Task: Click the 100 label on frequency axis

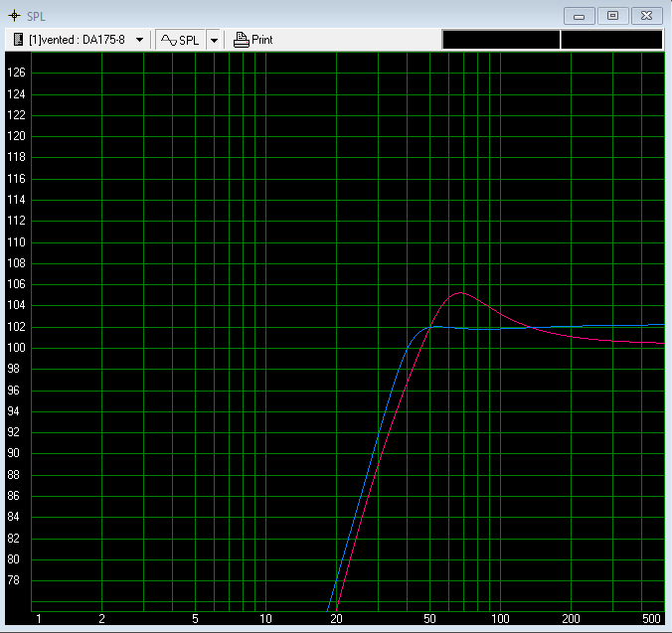Action: click(x=500, y=619)
